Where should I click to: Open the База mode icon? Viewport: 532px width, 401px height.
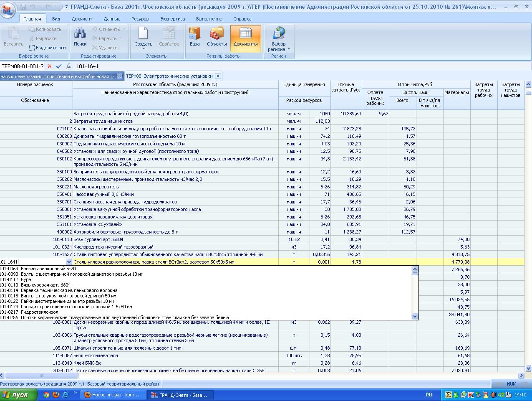click(x=194, y=34)
